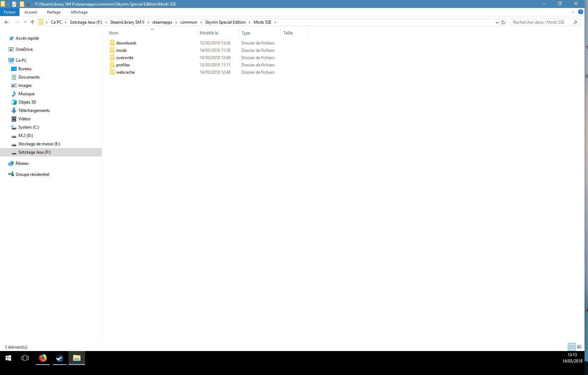Select the downloads folder
Viewport: 588px width, 375px height.
(126, 43)
